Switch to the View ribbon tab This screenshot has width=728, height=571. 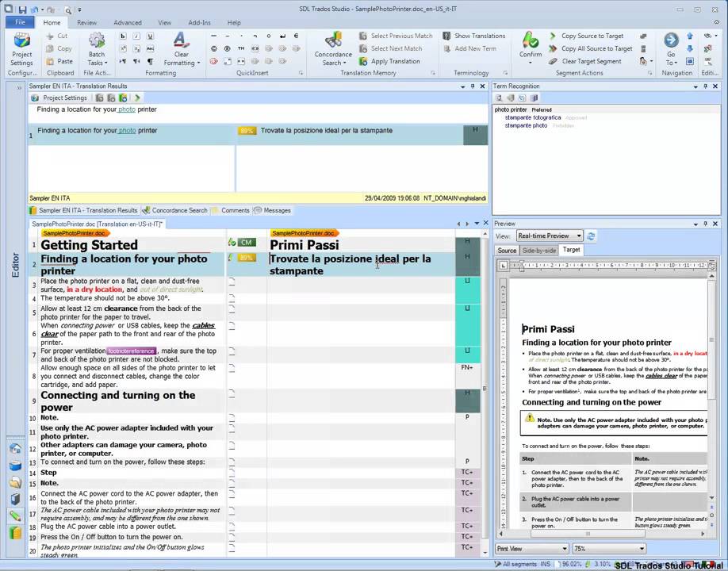click(x=164, y=22)
